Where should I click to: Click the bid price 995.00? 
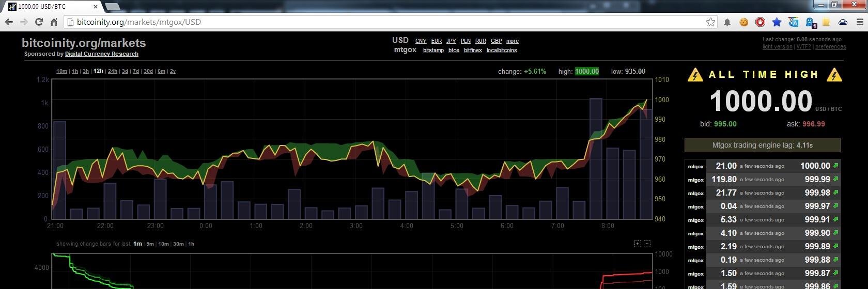(x=725, y=124)
